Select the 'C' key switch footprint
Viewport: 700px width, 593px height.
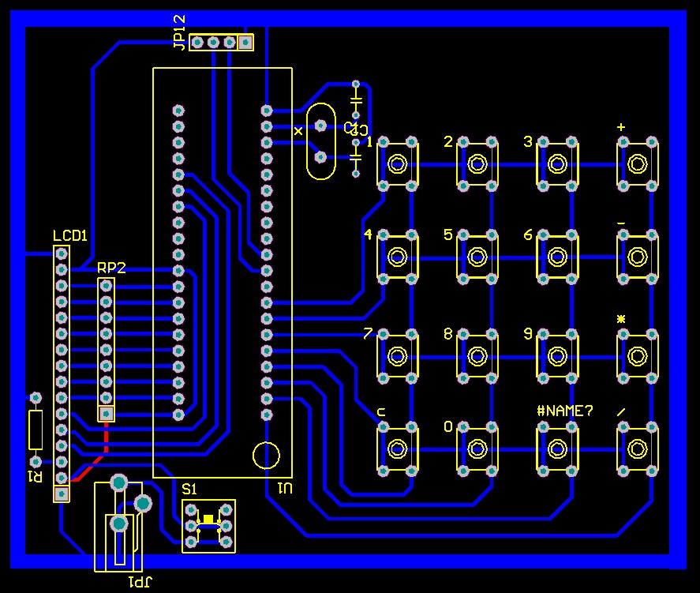[x=397, y=449]
